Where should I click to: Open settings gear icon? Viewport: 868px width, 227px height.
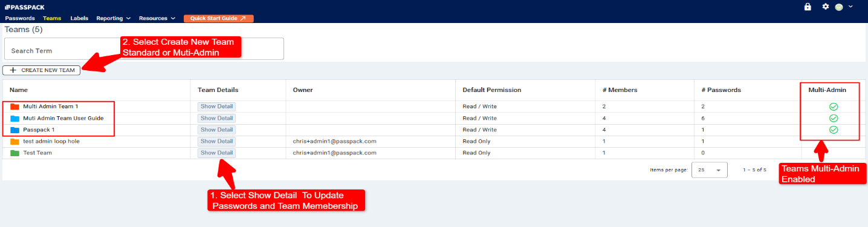click(826, 7)
